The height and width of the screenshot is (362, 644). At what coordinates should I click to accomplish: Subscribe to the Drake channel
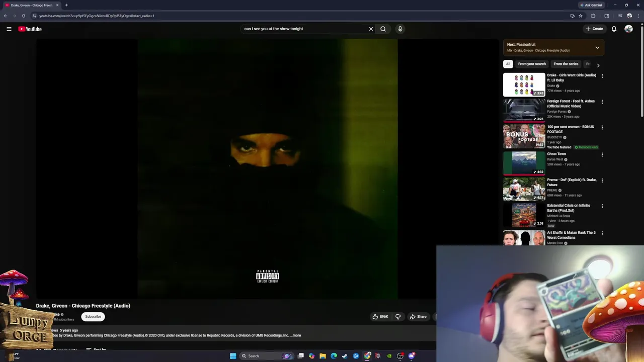click(x=93, y=316)
